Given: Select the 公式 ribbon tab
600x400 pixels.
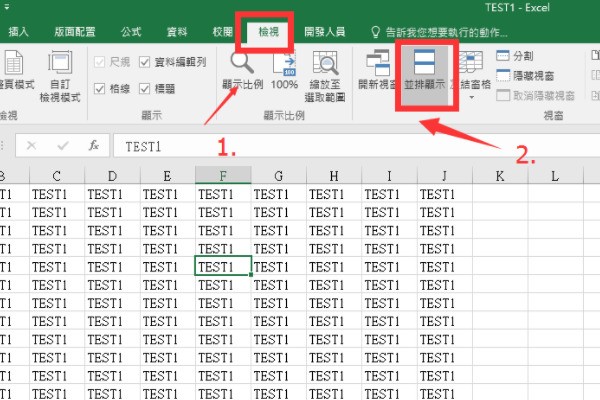Looking at the screenshot, I should [131, 32].
